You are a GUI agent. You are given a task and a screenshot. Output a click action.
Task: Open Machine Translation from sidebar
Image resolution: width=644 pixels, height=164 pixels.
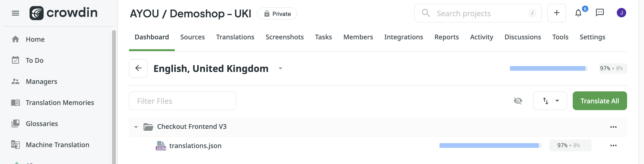[57, 145]
